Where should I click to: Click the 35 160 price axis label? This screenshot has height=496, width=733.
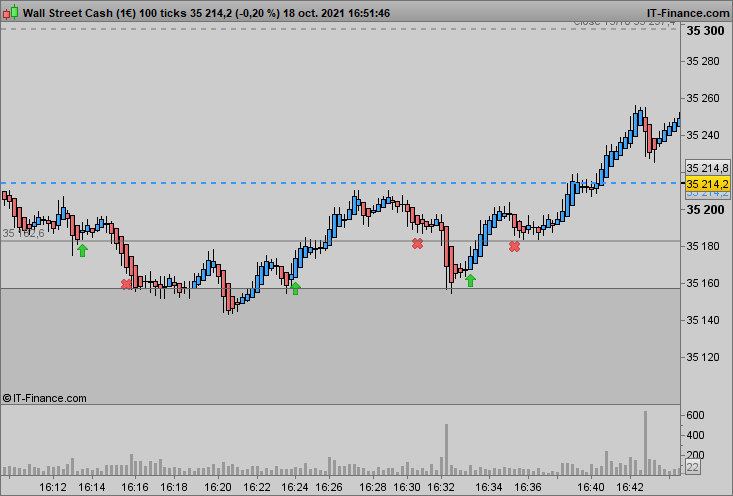tap(703, 283)
